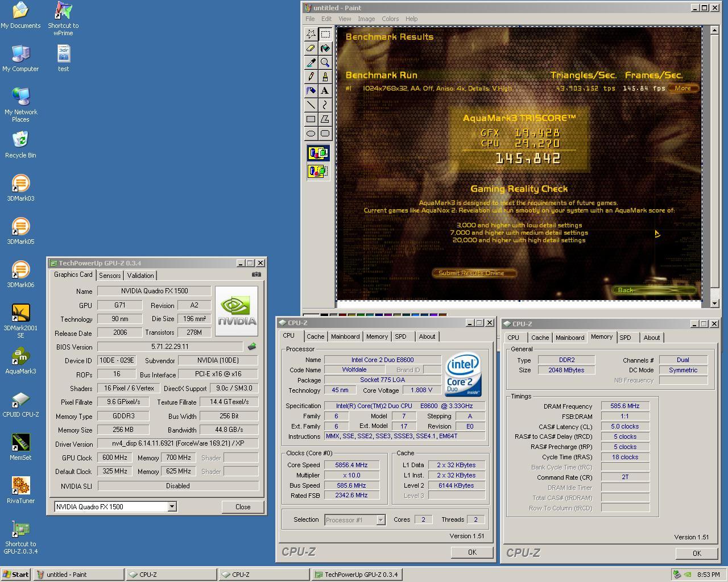Click the BIOS Version field in GPU-Z
This screenshot has width=728, height=582.
(170, 346)
